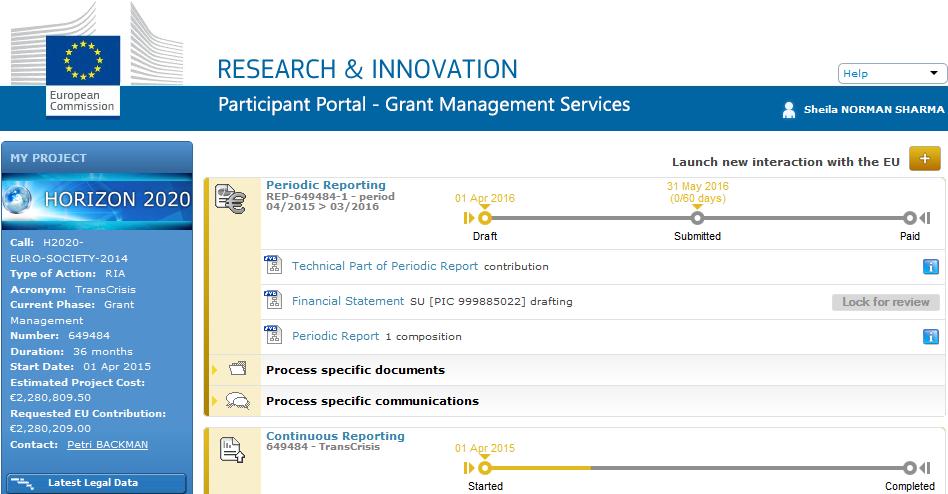Click Launch new interaction with the EU label

coord(786,162)
